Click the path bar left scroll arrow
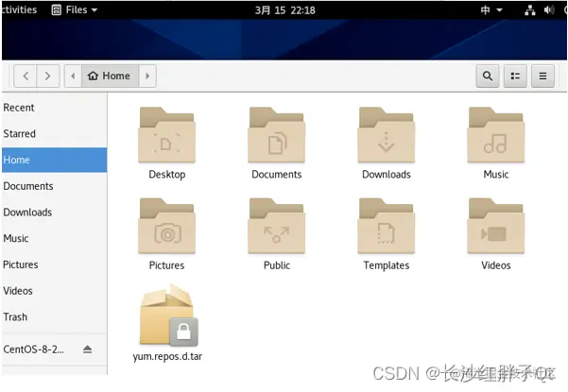The width and height of the screenshot is (568, 392). [x=73, y=76]
